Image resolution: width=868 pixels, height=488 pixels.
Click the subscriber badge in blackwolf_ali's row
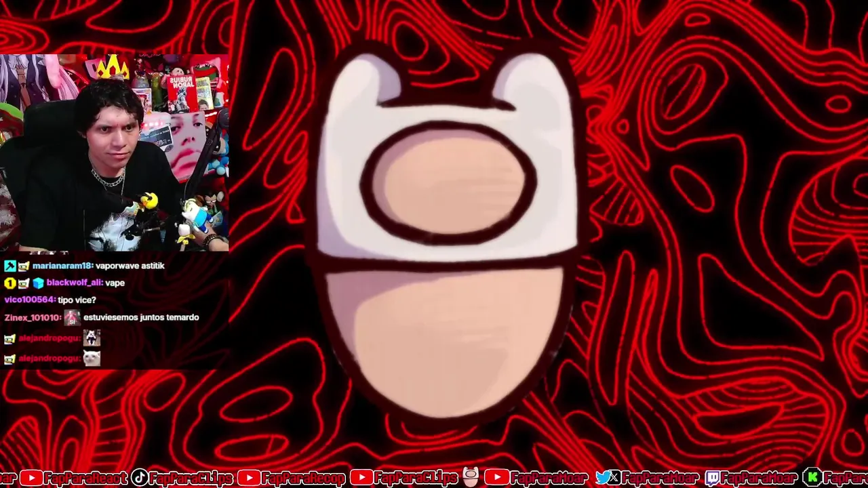click(x=24, y=283)
